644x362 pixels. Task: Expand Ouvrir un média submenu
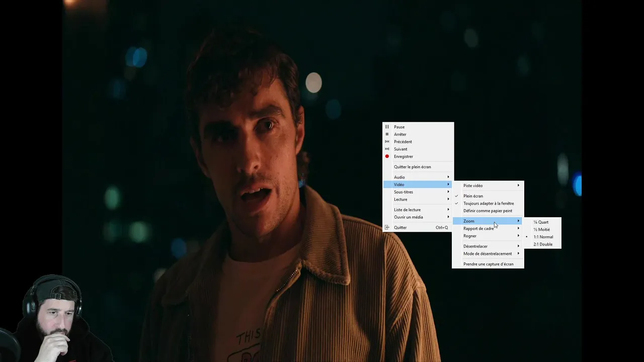[418, 217]
